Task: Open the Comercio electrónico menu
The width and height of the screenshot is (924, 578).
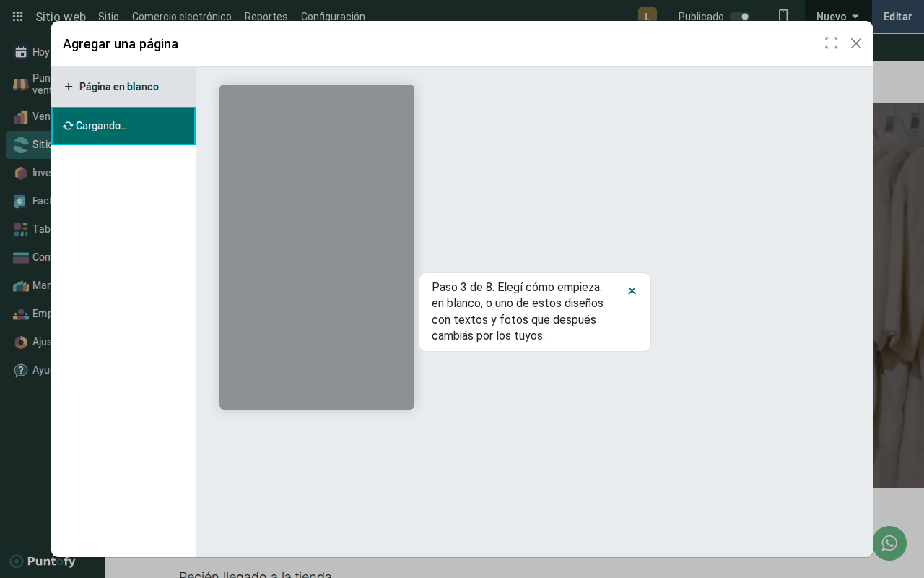Action: point(182,17)
